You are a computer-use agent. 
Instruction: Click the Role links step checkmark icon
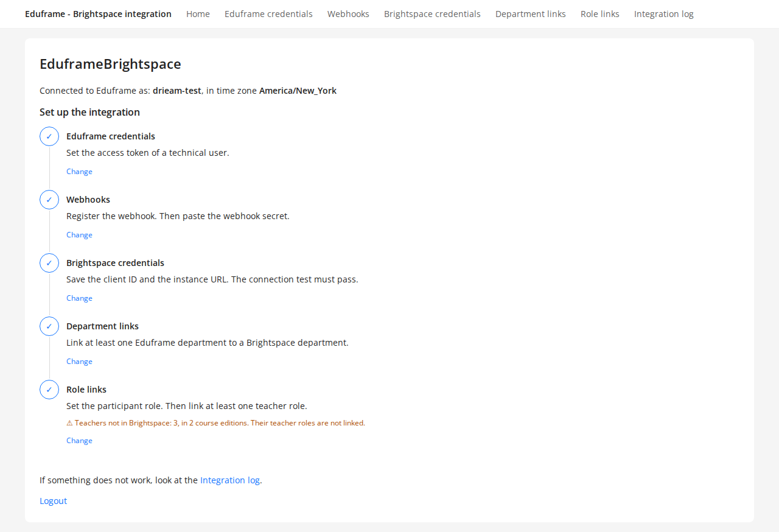(x=49, y=390)
